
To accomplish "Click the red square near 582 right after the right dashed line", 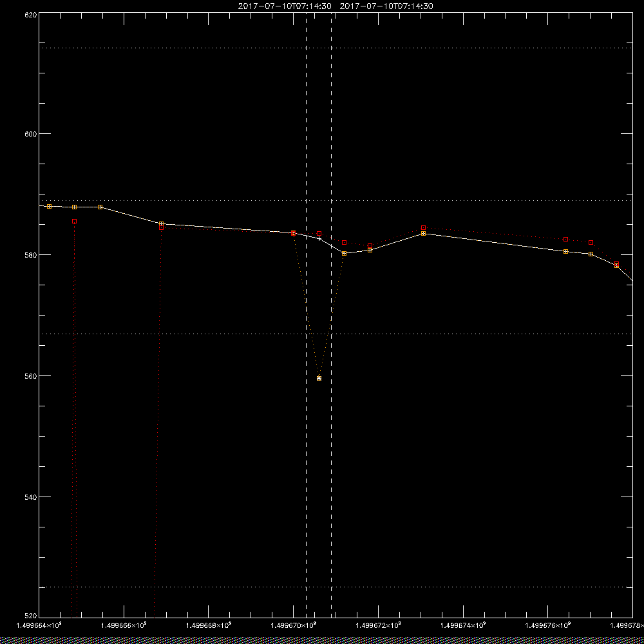I will [x=344, y=242].
